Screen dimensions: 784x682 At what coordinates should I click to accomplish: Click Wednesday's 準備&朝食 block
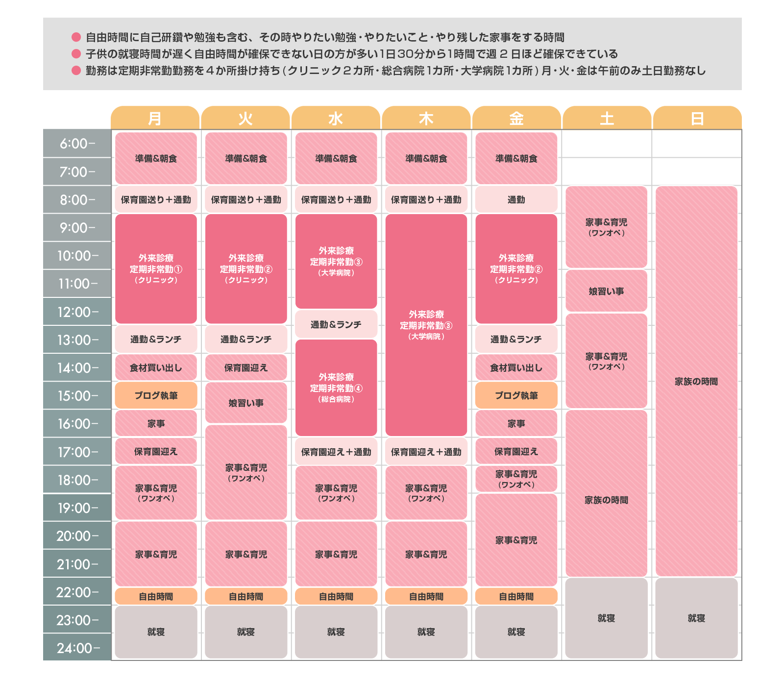336,158
